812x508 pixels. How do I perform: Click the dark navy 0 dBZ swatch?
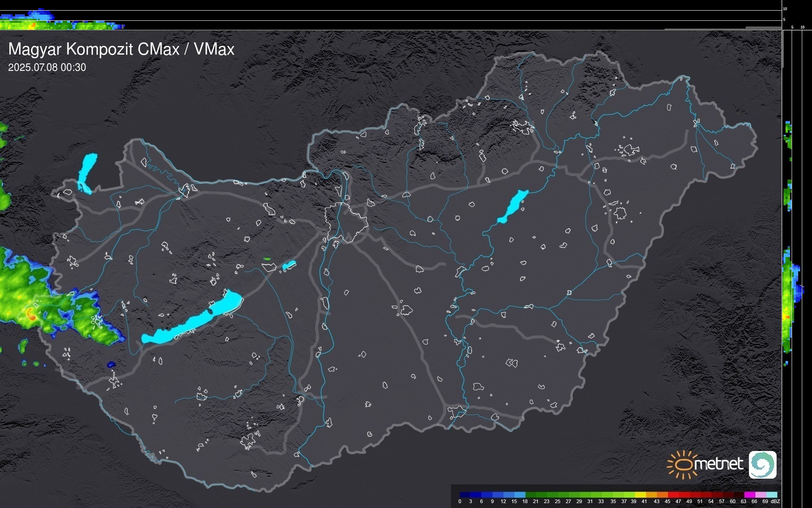pyautogui.click(x=465, y=495)
